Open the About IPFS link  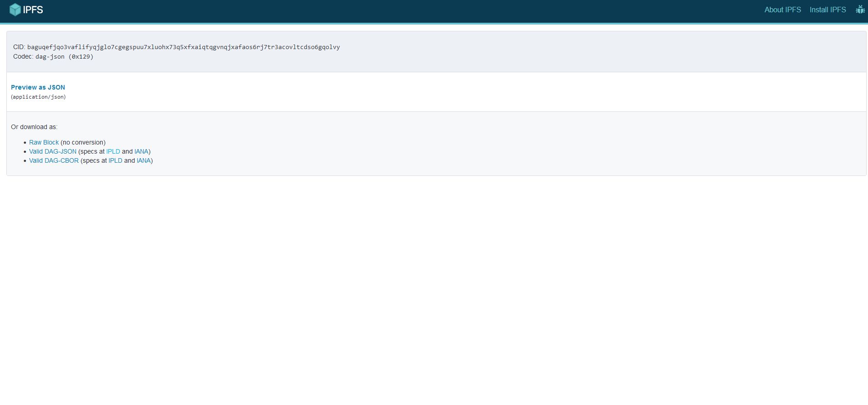(783, 10)
